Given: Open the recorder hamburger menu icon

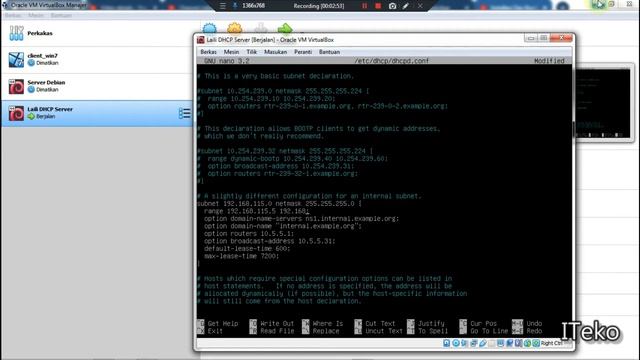Looking at the screenshot, I should 222,6.
